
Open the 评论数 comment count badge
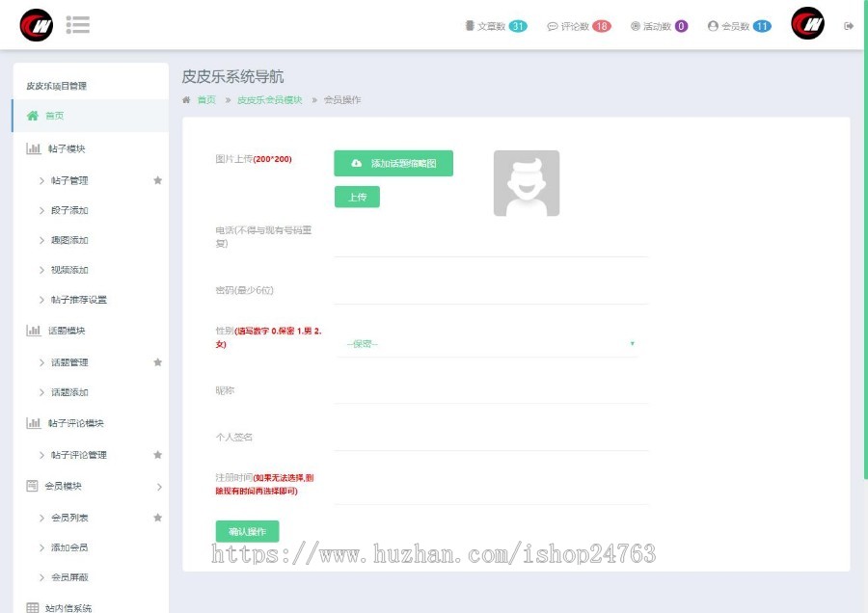tap(579, 26)
